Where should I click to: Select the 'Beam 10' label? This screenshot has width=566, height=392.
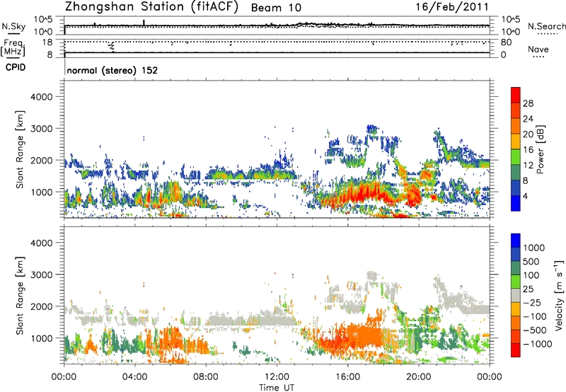[x=276, y=8]
